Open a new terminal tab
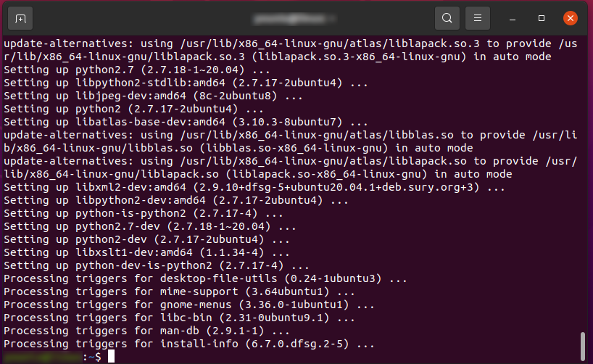 (x=20, y=18)
